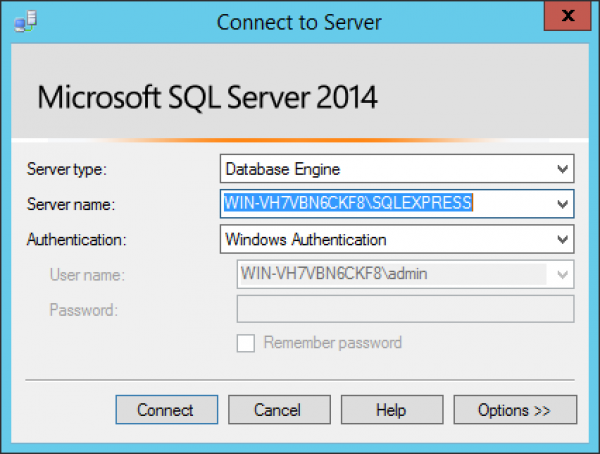The height and width of the screenshot is (454, 600).
Task: Click the Cancel button
Action: click(279, 410)
